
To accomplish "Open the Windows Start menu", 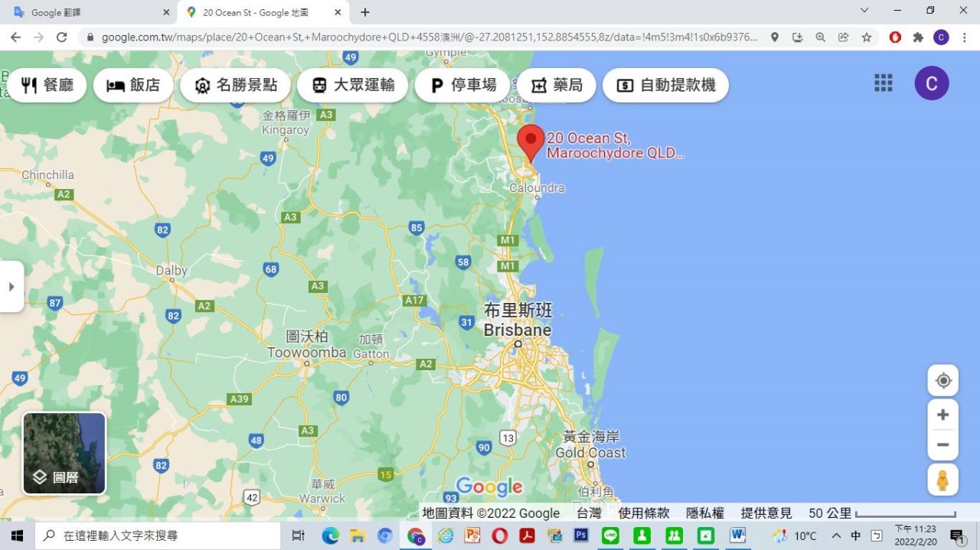I will (17, 535).
